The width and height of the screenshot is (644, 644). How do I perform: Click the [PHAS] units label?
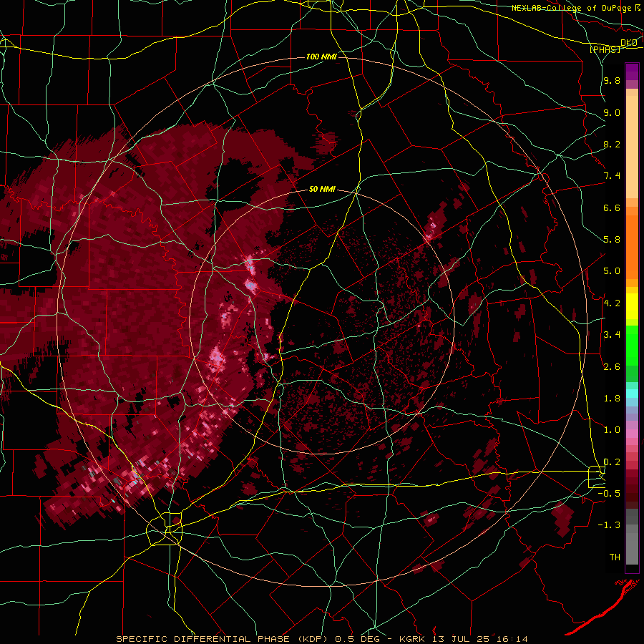point(605,49)
